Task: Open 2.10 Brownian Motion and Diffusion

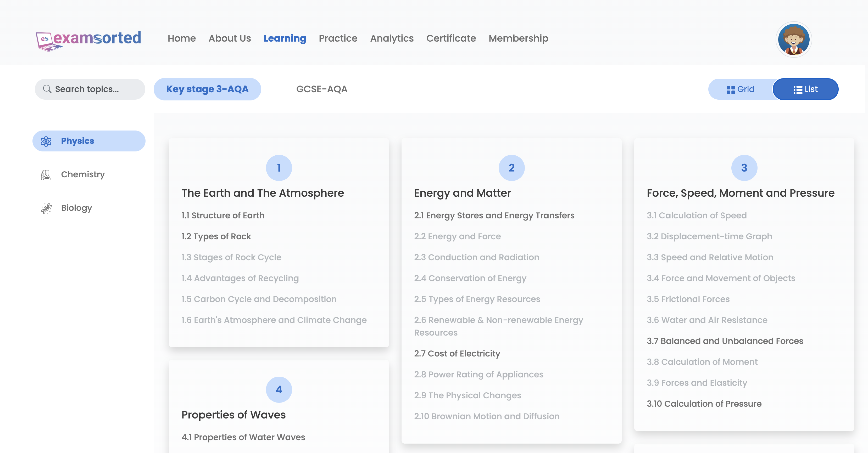Action: click(487, 416)
